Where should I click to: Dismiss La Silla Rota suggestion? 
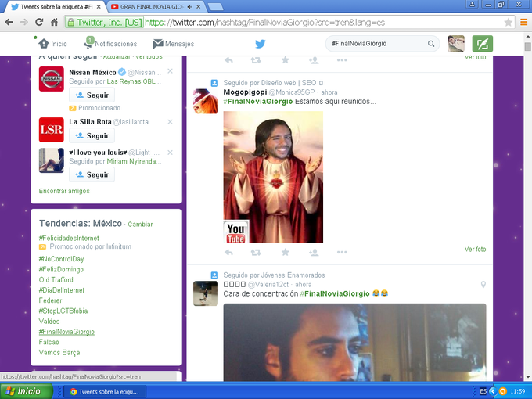pyautogui.click(x=170, y=122)
